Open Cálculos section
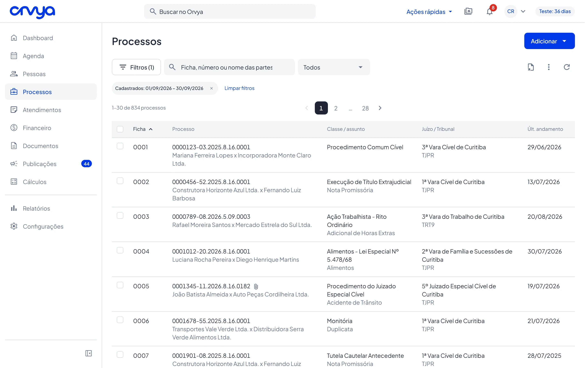Image resolution: width=588 pixels, height=368 pixels. point(51,182)
